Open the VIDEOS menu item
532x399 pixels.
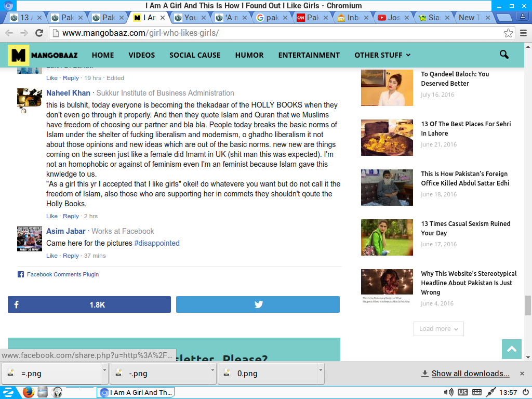141,55
